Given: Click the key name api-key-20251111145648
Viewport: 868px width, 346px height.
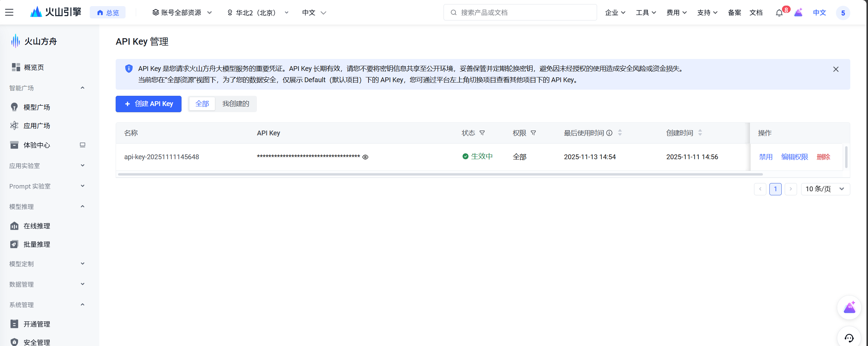Looking at the screenshot, I should pyautogui.click(x=161, y=157).
